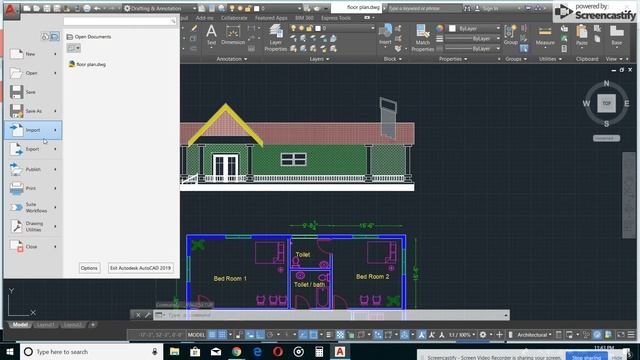The width and height of the screenshot is (640, 360).
Task: Open the ByLayer linetype dropdown
Action: click(x=472, y=49)
